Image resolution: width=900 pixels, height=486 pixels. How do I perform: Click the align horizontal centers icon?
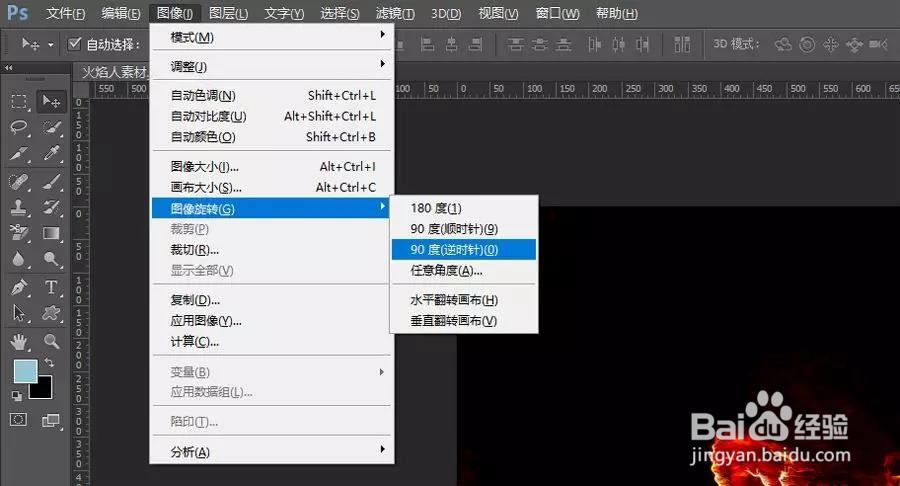(x=452, y=44)
